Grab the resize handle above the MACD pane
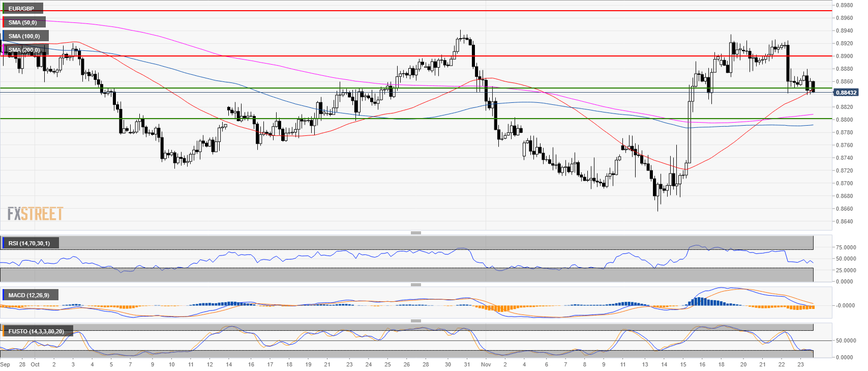 (415, 284)
